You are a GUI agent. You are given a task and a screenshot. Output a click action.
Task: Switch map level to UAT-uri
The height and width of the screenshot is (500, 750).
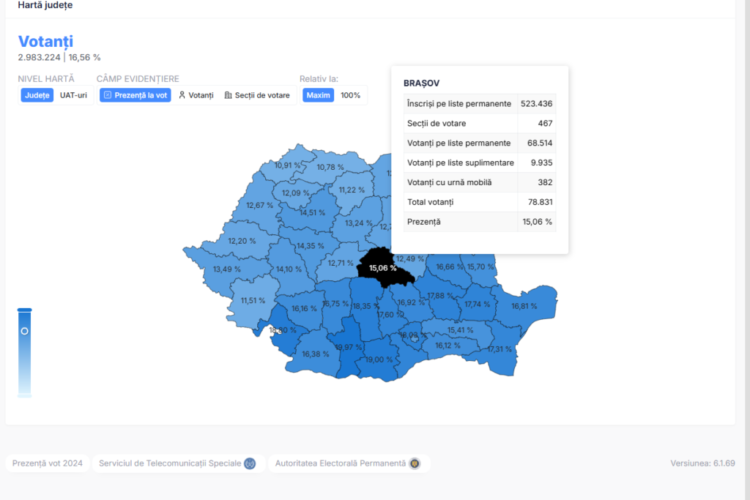pos(73,95)
